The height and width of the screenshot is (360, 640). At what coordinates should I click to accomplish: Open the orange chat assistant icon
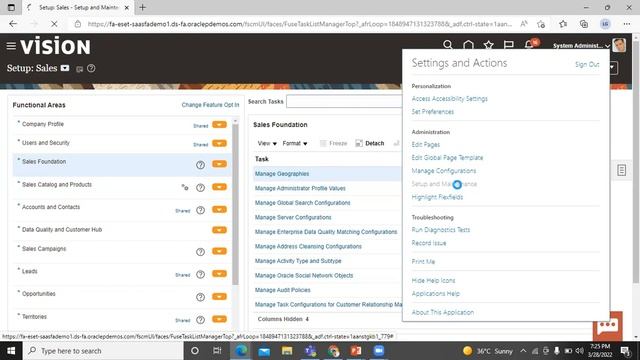[x=608, y=326]
